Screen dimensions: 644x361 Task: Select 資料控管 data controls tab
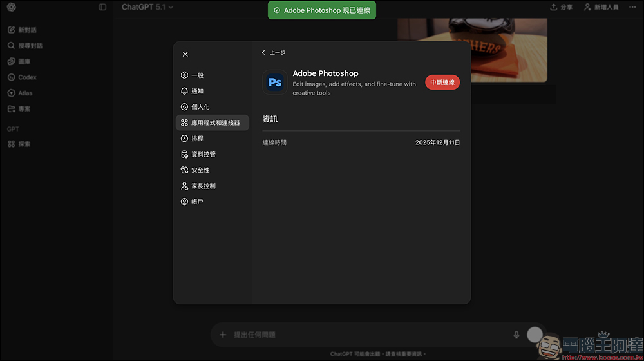point(213,154)
